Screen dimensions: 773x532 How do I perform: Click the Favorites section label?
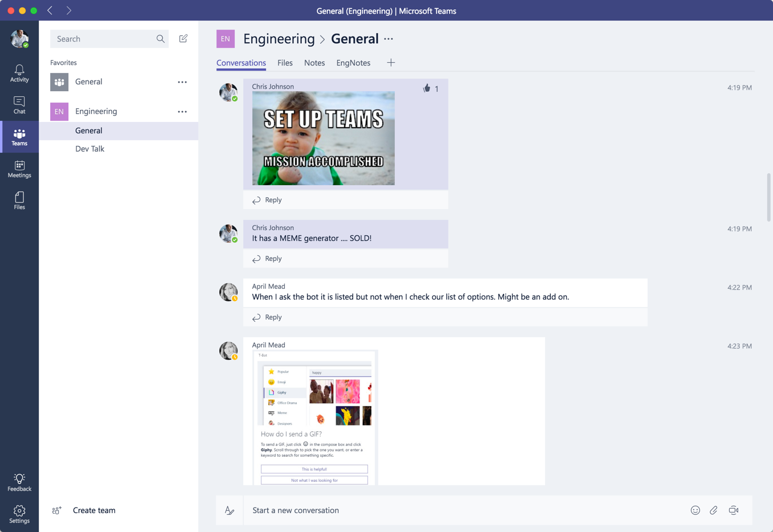63,63
